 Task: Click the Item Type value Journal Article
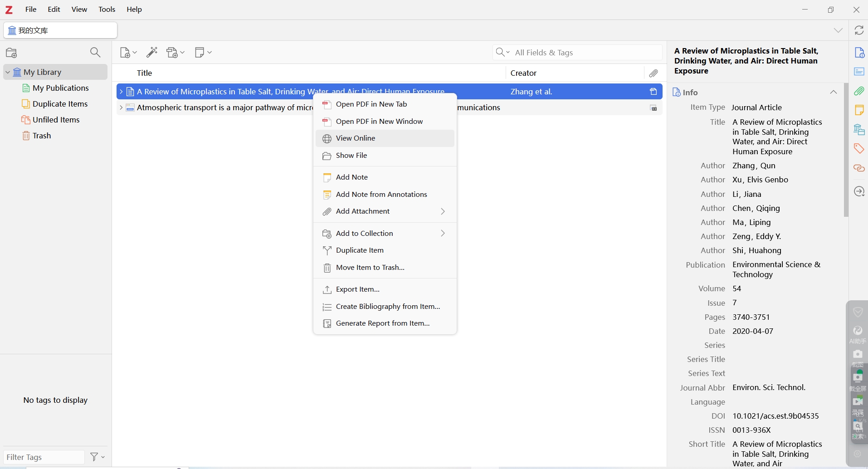756,107
